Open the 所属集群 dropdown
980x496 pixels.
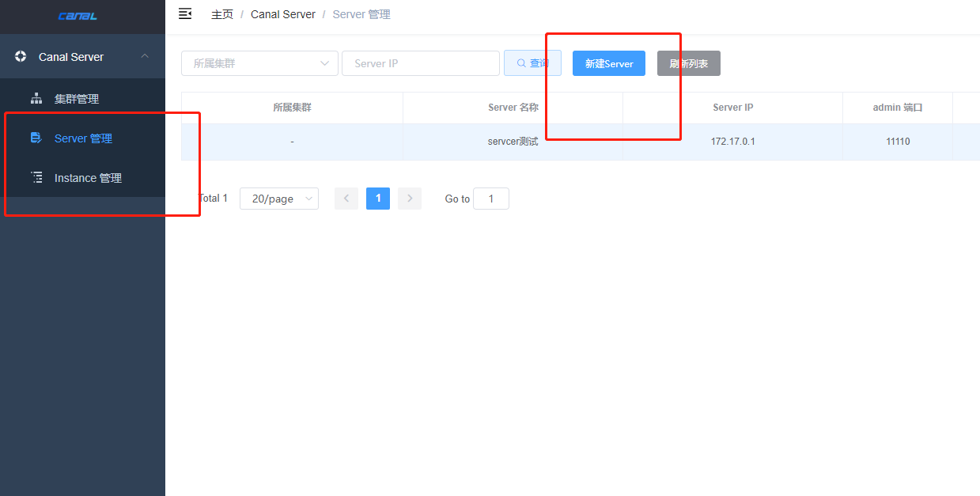pos(259,63)
